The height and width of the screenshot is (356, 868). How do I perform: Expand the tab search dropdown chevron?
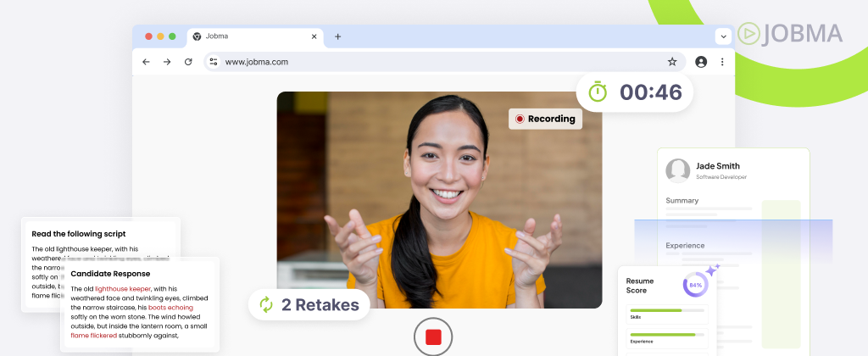point(723,36)
